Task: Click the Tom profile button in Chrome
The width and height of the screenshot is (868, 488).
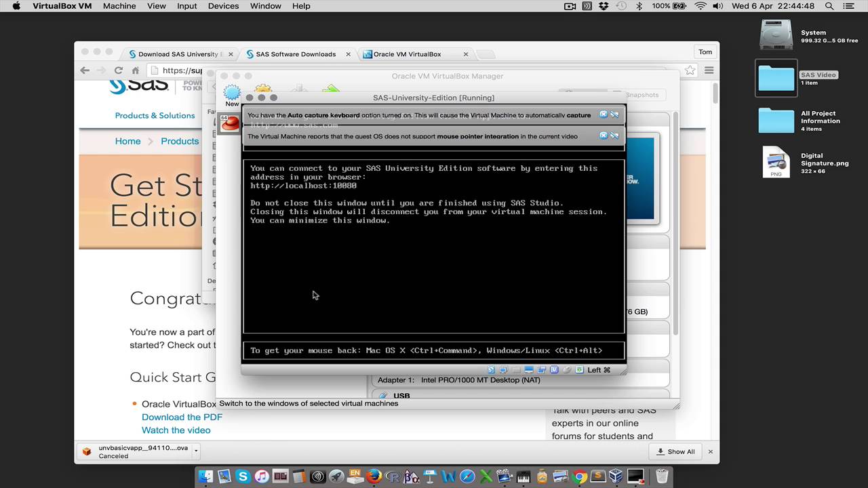Action: click(705, 52)
